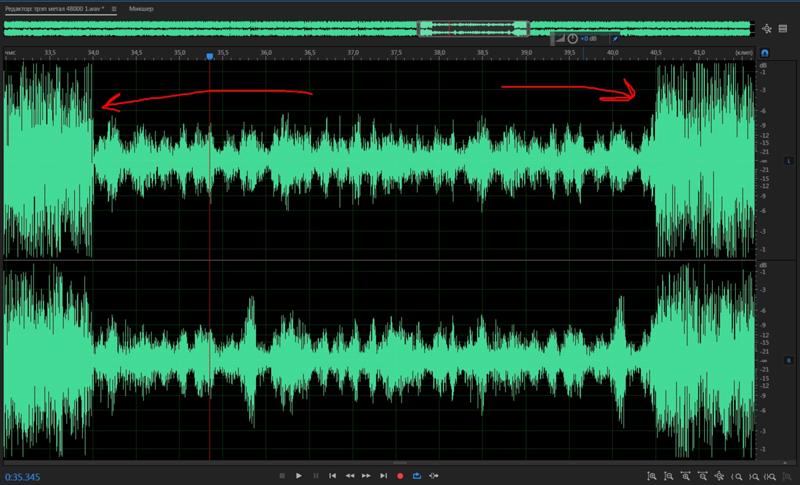The image size is (800, 485).
Task: Click the zoom navigator settings icon
Action: [766, 29]
